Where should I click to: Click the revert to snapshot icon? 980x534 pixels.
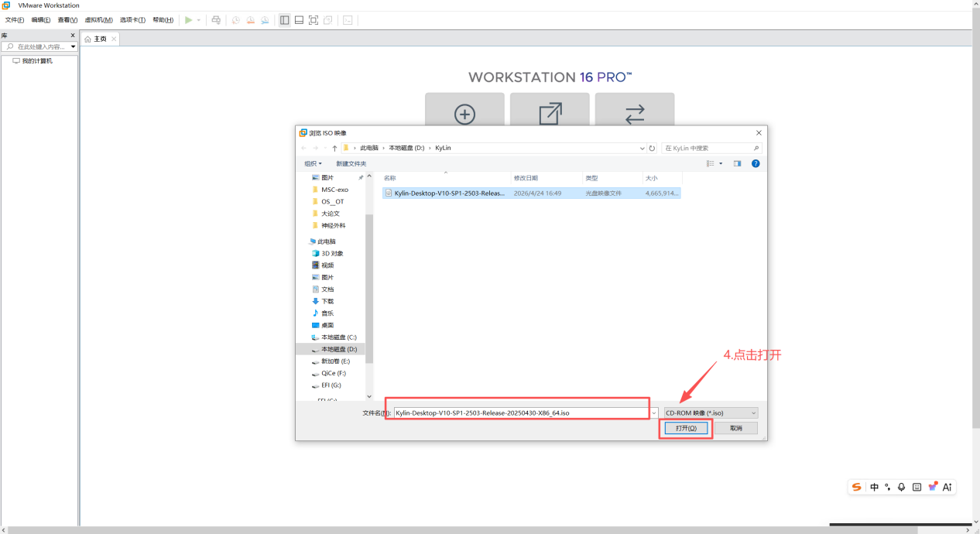250,20
